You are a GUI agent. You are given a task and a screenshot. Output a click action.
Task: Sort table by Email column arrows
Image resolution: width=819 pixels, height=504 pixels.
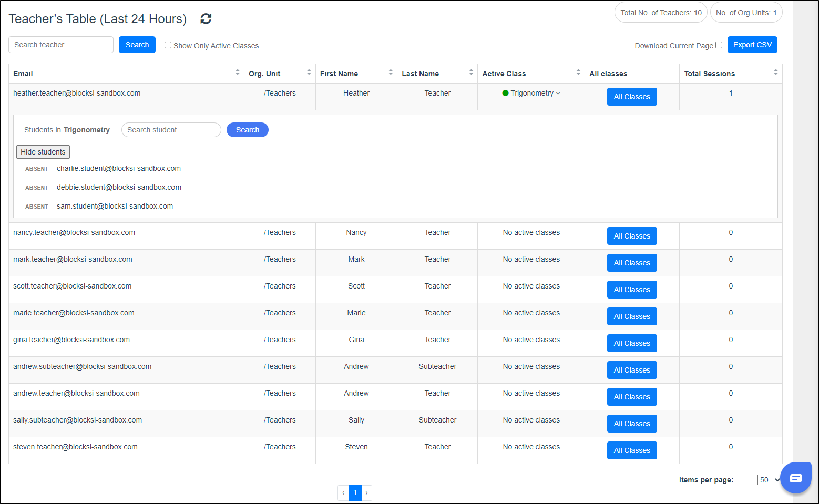(x=238, y=73)
